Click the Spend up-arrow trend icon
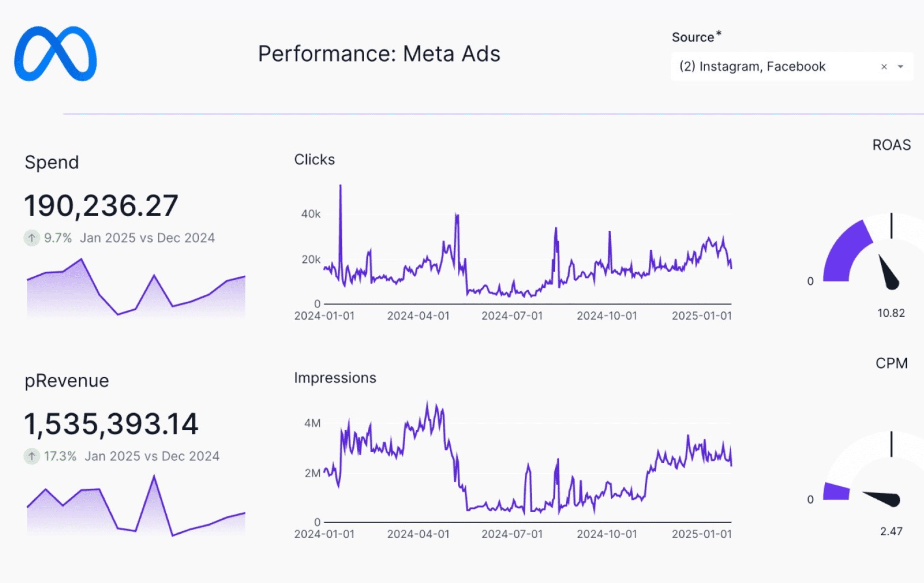924x583 pixels. [32, 238]
